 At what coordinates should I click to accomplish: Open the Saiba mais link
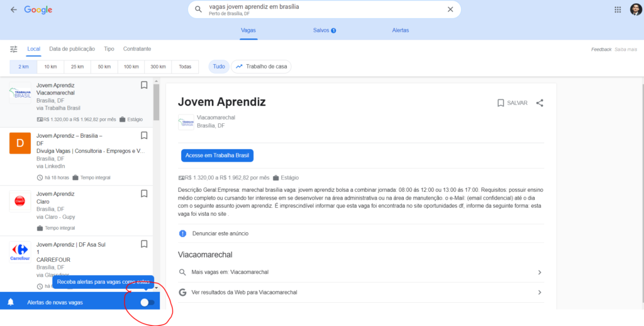tap(626, 49)
